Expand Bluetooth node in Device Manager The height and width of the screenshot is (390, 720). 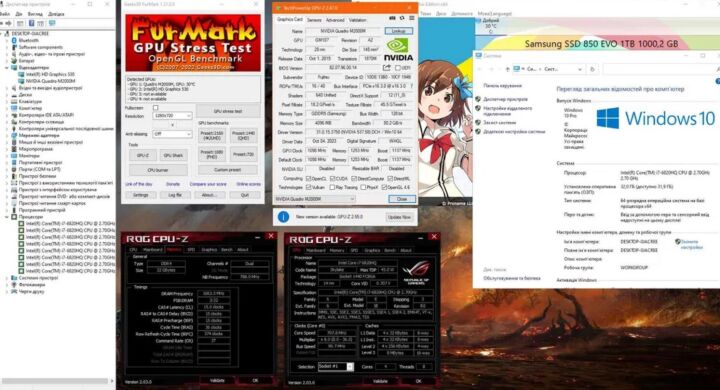pos(7,40)
